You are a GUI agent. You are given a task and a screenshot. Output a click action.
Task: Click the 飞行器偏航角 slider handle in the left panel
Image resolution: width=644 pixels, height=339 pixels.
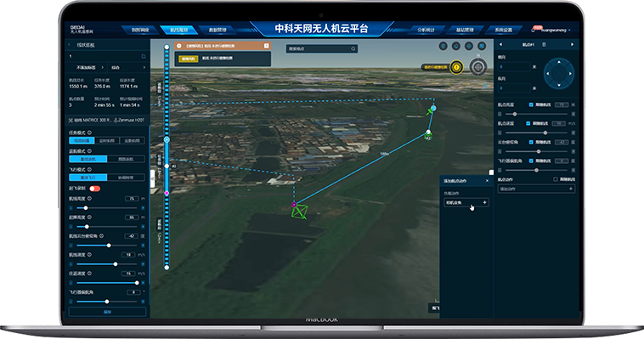point(107,302)
